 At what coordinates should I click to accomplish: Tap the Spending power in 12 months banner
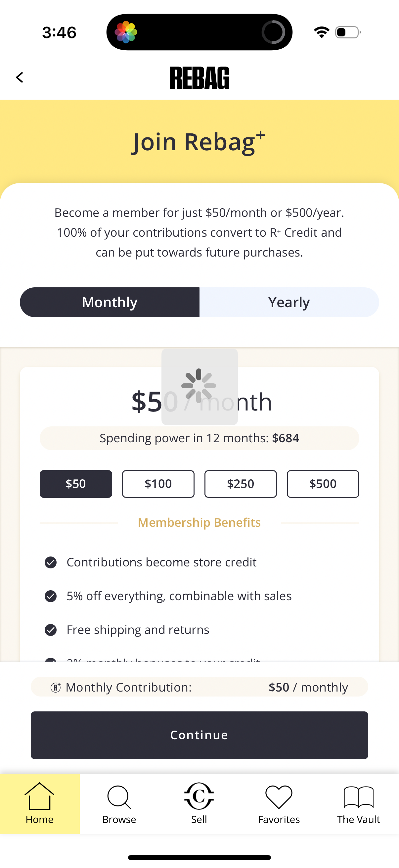[x=199, y=438]
